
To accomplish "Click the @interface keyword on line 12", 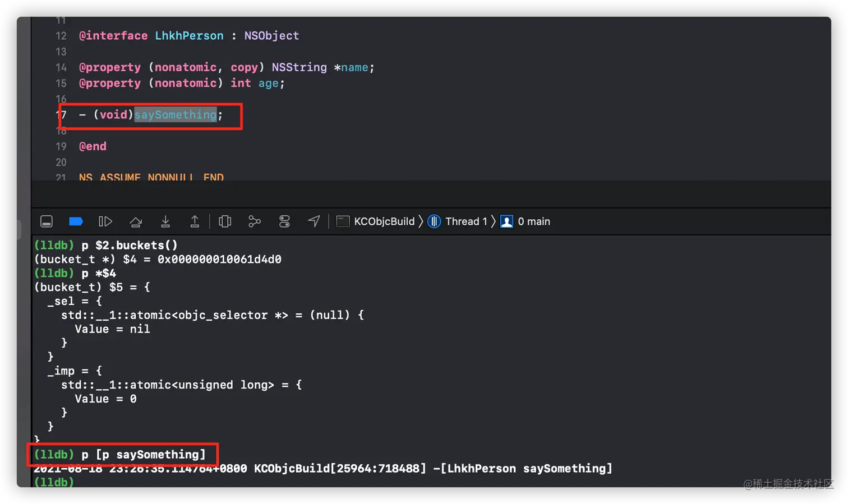I will 113,36.
